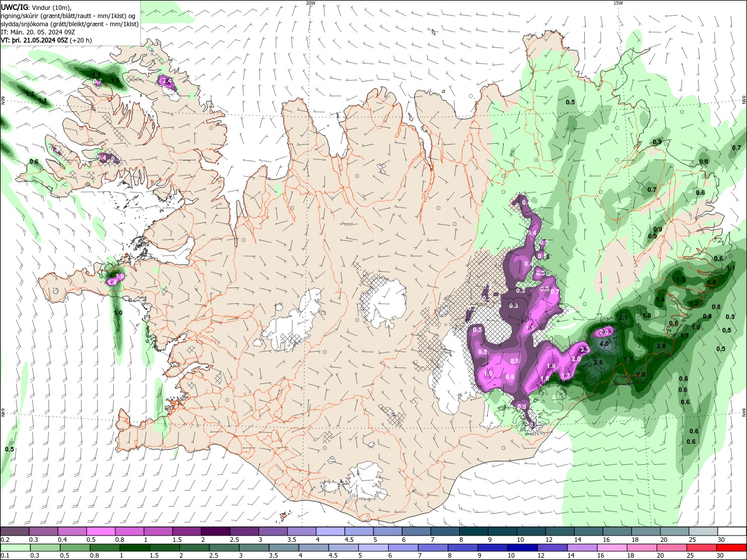Select the darkest purple 2–2.5 swatch, upper legend row
This screenshot has height=560, width=747.
click(215, 531)
